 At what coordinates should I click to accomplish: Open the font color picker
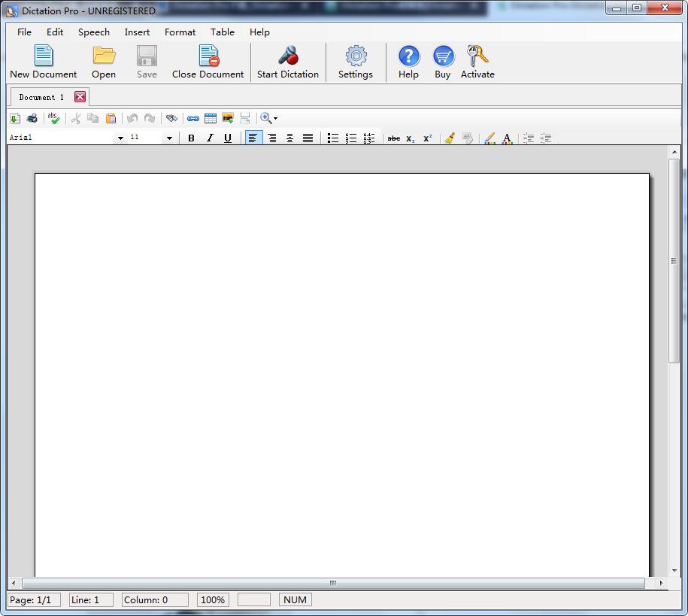click(507, 138)
